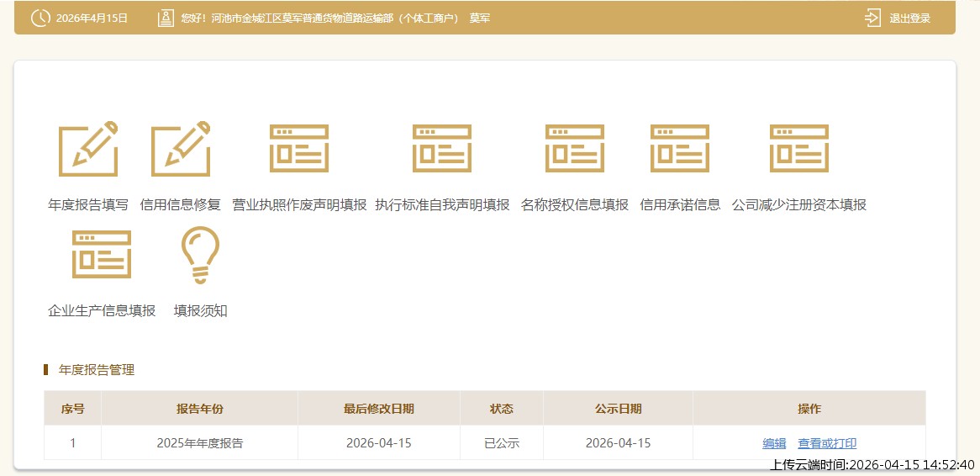Open the 名称授权信息填报 icon
This screenshot has height=476, width=980.
point(575,149)
